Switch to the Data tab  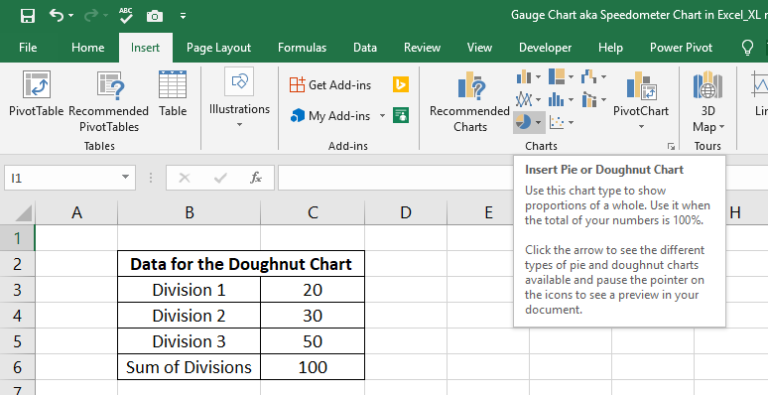(365, 48)
